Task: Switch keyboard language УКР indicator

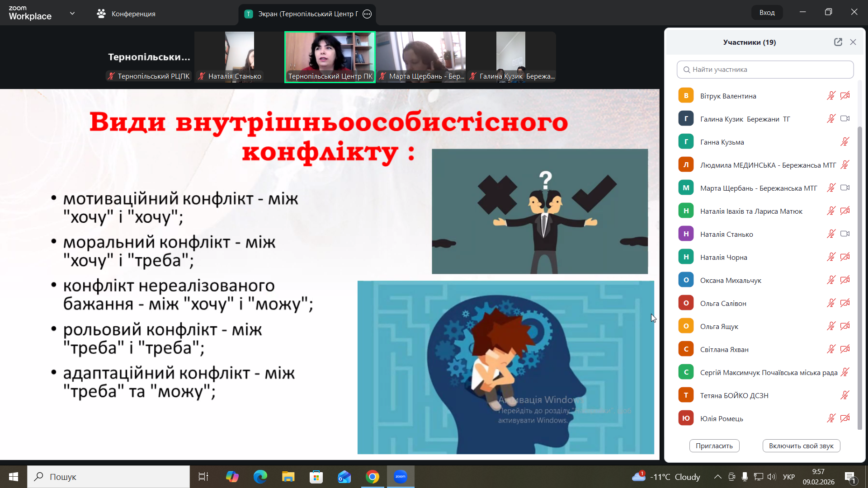Action: click(x=788, y=477)
